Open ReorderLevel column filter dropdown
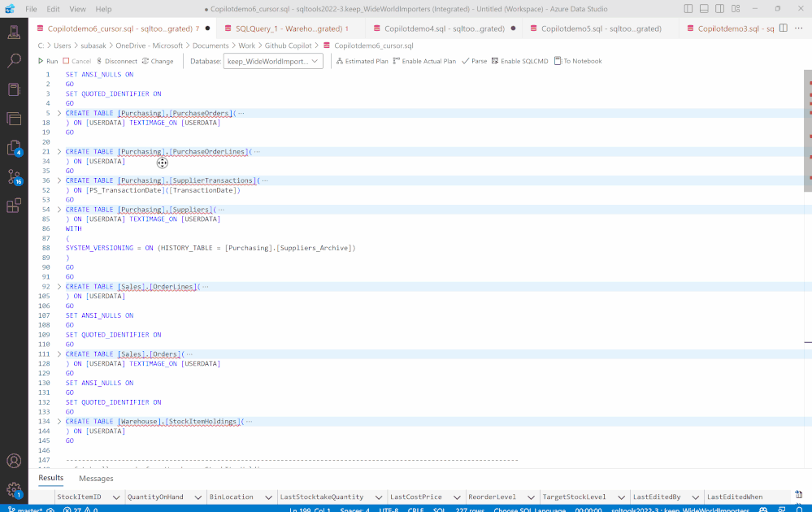This screenshot has height=512, width=812. click(x=531, y=497)
